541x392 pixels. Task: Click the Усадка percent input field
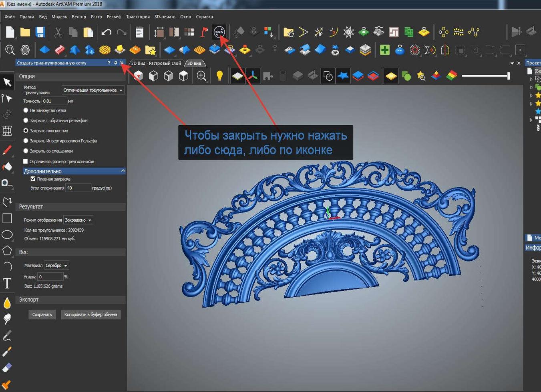50,276
